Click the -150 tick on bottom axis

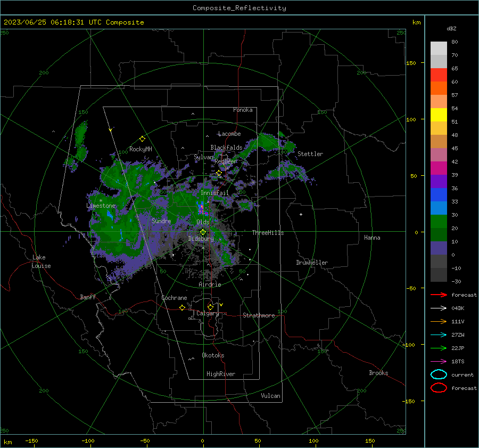pos(31,441)
